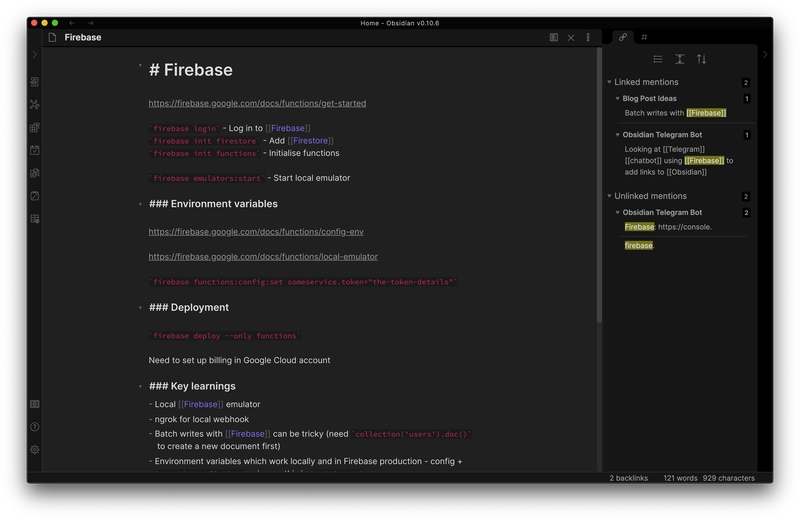Follow the Firestore wiki link
The height and width of the screenshot is (520, 800).
pyautogui.click(x=311, y=141)
